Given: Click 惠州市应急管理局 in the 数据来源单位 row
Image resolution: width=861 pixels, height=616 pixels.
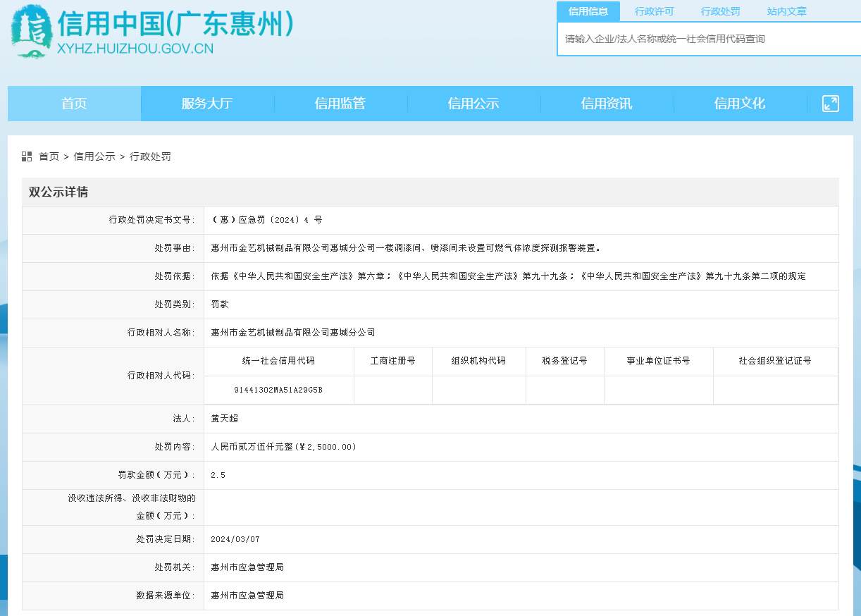Looking at the screenshot, I should (247, 596).
